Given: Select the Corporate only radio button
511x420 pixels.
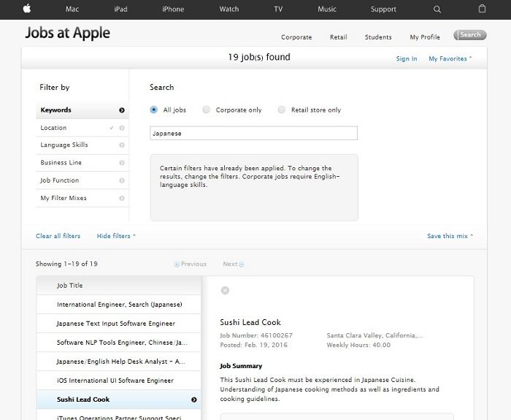Looking at the screenshot, I should 207,110.
